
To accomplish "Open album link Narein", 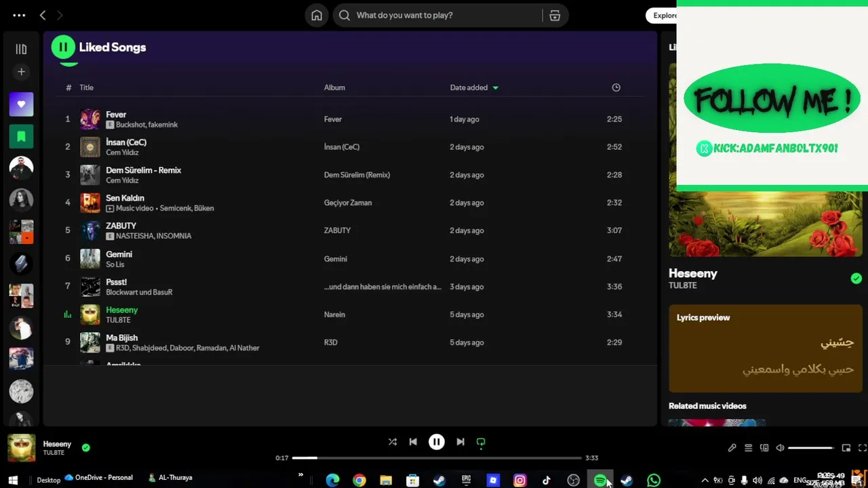I will click(334, 314).
